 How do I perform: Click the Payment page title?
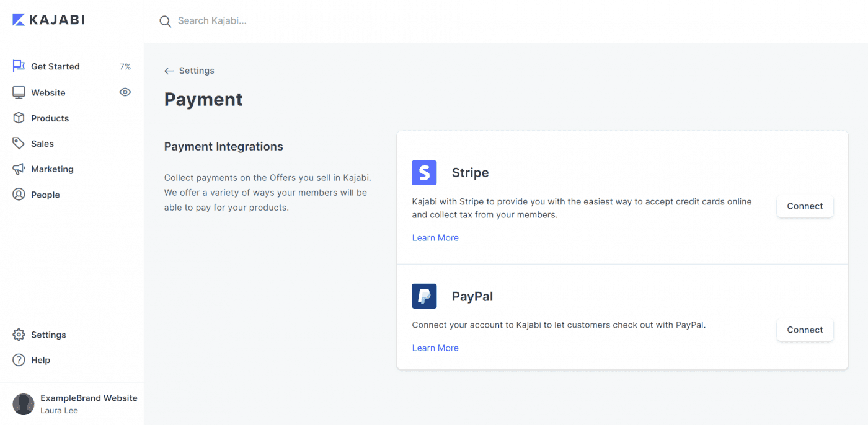(203, 99)
